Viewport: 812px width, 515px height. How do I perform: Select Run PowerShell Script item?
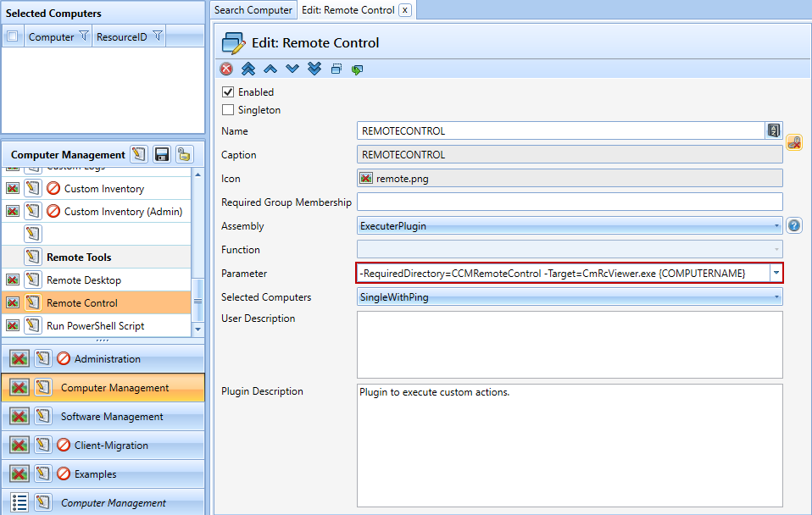click(x=95, y=326)
